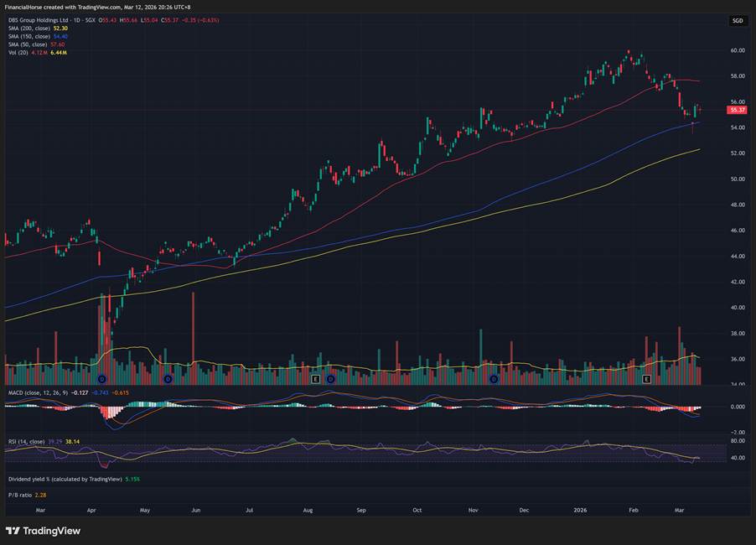Click the MACD (close, 12, 26, 9) legend
The image size is (756, 545).
click(38, 392)
